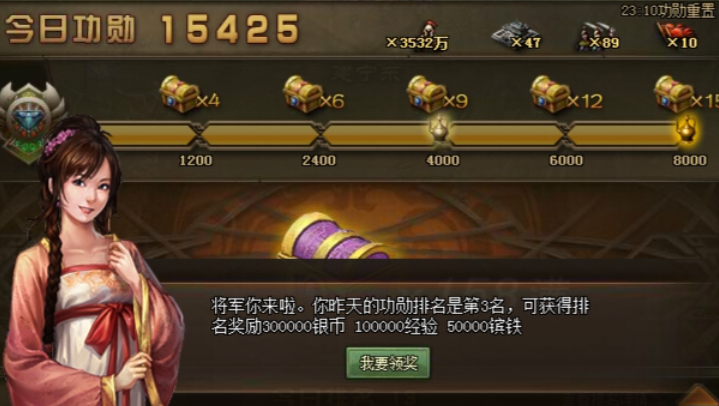The image size is (719, 406).
Task: Click the merit progress bar near 2400
Action: [260, 135]
